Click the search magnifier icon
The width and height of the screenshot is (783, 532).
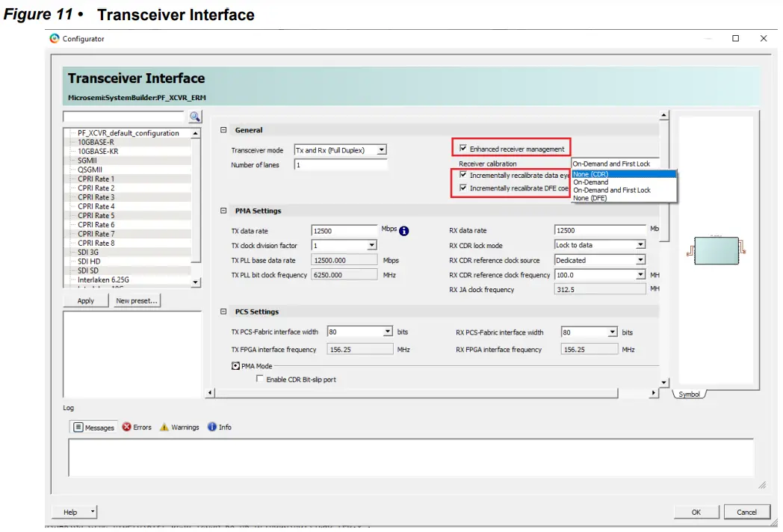pyautogui.click(x=194, y=117)
